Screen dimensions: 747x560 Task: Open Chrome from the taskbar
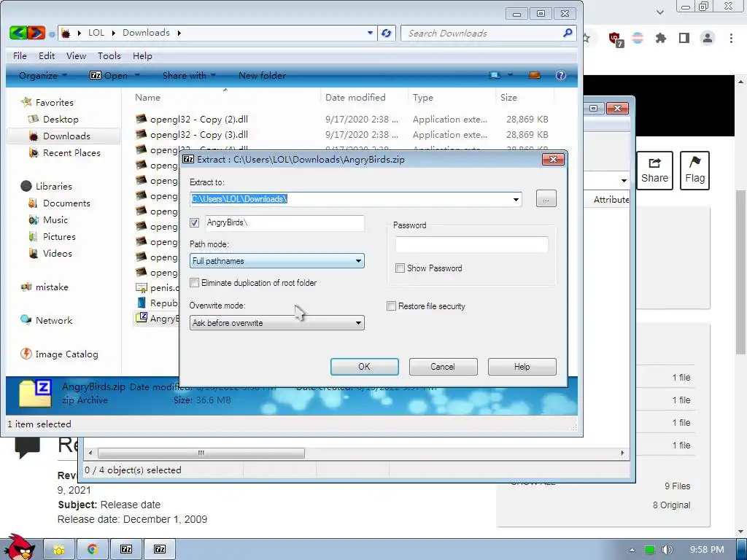pyautogui.click(x=93, y=549)
